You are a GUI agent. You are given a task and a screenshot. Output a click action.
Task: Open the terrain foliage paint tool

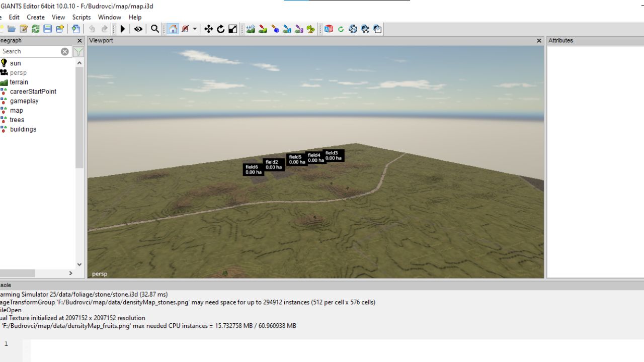311,29
